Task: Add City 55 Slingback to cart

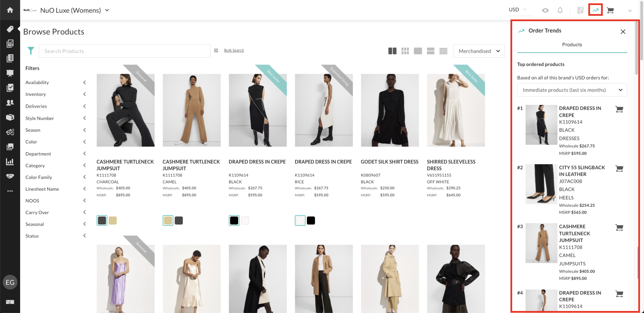Action: click(619, 169)
